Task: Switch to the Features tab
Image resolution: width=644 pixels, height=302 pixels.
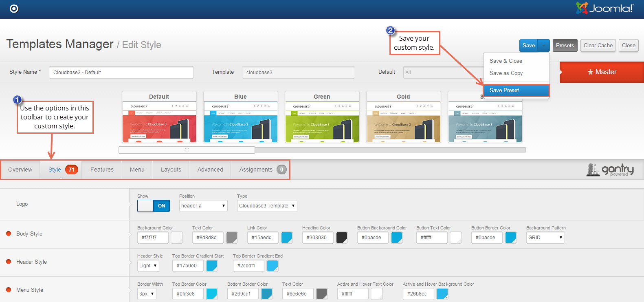Action: (x=102, y=170)
